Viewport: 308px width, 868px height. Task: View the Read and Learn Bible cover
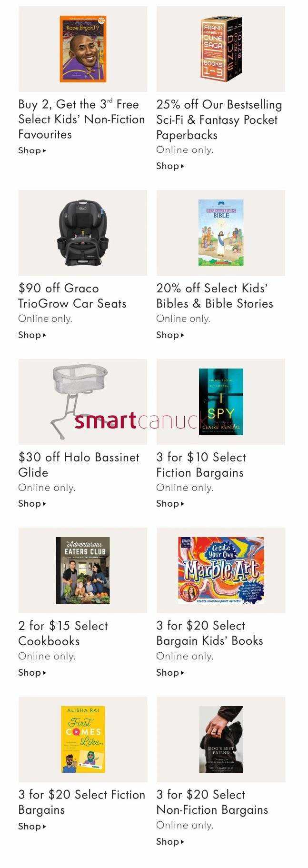point(221,233)
